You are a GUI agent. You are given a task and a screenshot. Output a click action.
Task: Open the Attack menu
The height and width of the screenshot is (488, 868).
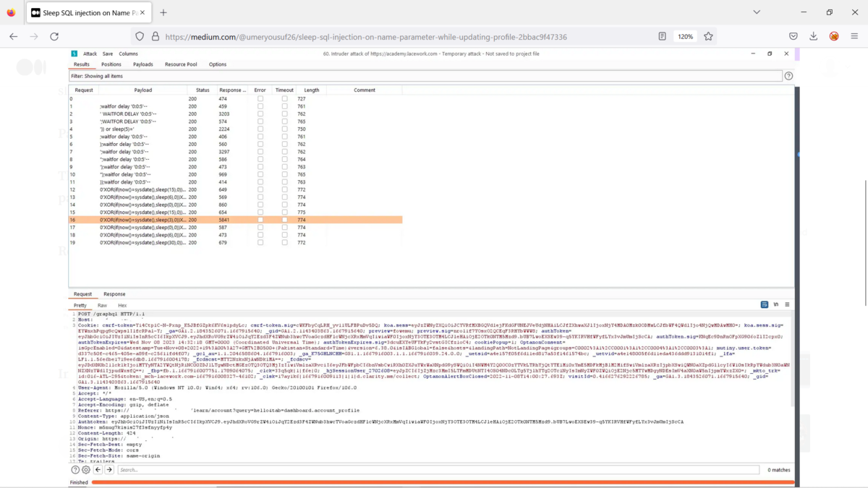[90, 53]
